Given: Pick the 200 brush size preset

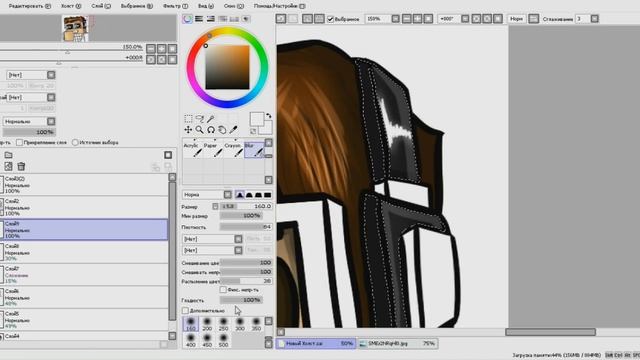Looking at the screenshot, I should point(207,324).
